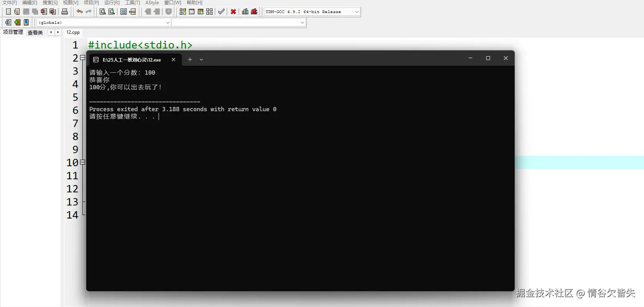Screen dimensions: 644x307
Task: Click the Close file toolbar icon
Action: pyautogui.click(x=44, y=12)
